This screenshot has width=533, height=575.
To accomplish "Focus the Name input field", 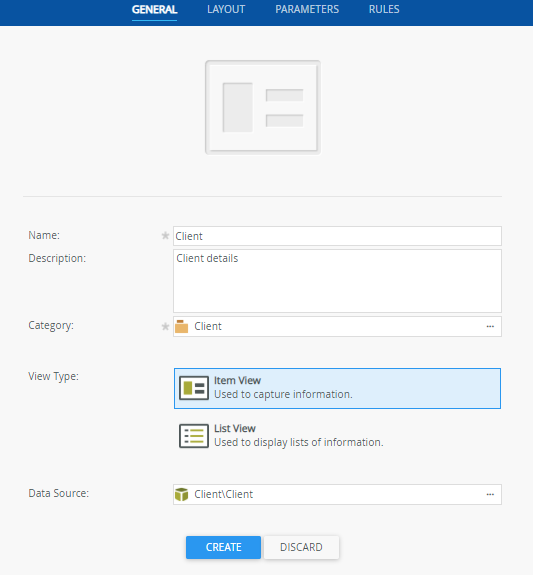I will pos(337,236).
